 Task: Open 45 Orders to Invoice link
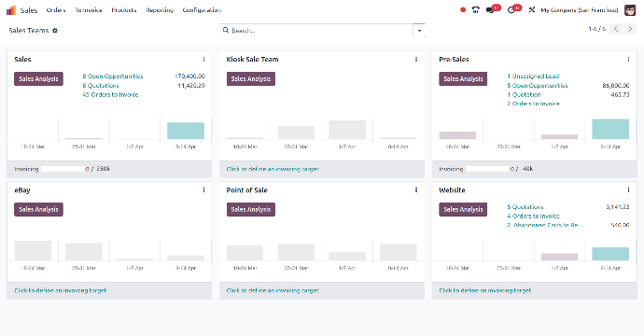pos(110,95)
